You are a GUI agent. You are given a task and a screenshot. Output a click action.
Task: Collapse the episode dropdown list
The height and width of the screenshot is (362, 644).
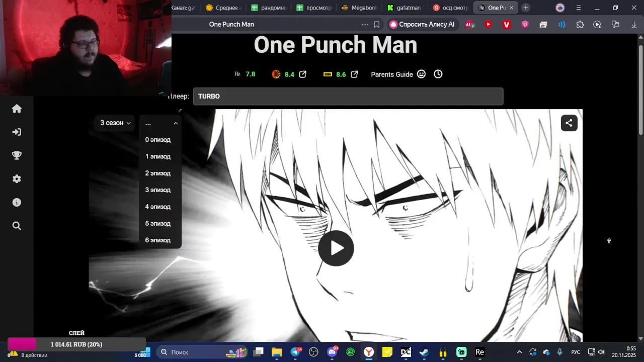[x=176, y=123]
